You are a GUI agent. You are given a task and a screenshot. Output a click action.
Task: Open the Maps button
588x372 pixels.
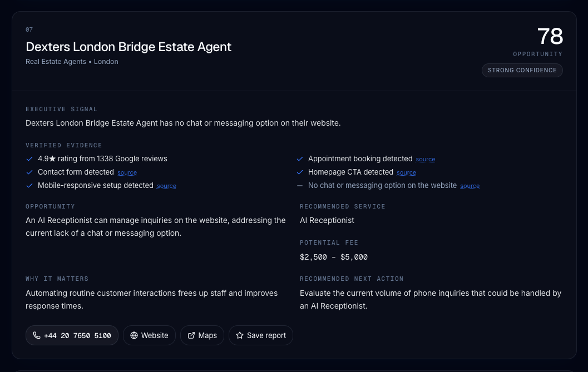click(x=202, y=335)
